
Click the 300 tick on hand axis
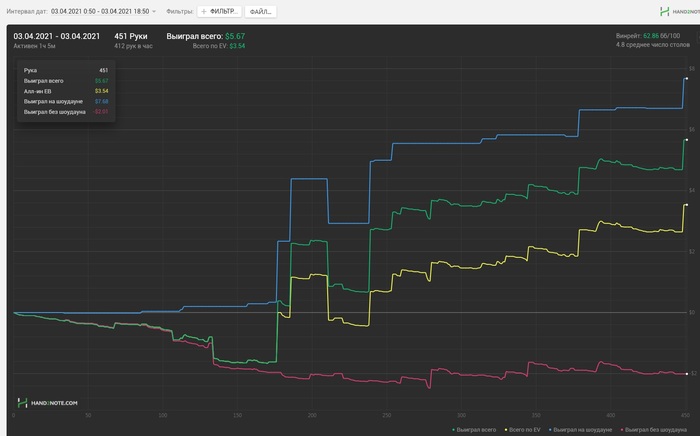coord(461,415)
